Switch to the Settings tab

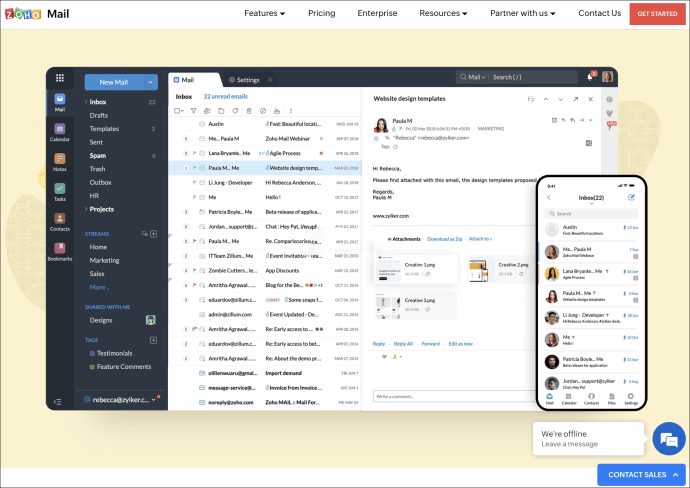coord(247,80)
